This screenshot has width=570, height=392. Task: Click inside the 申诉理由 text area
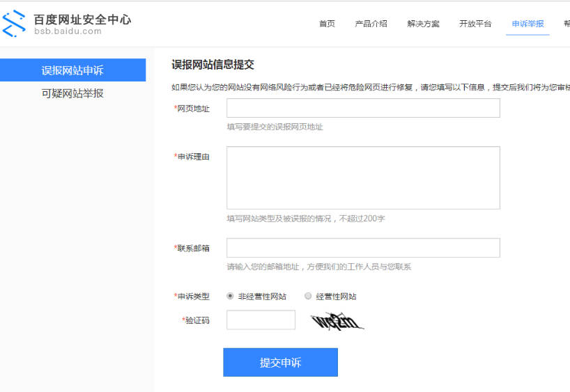tap(363, 178)
